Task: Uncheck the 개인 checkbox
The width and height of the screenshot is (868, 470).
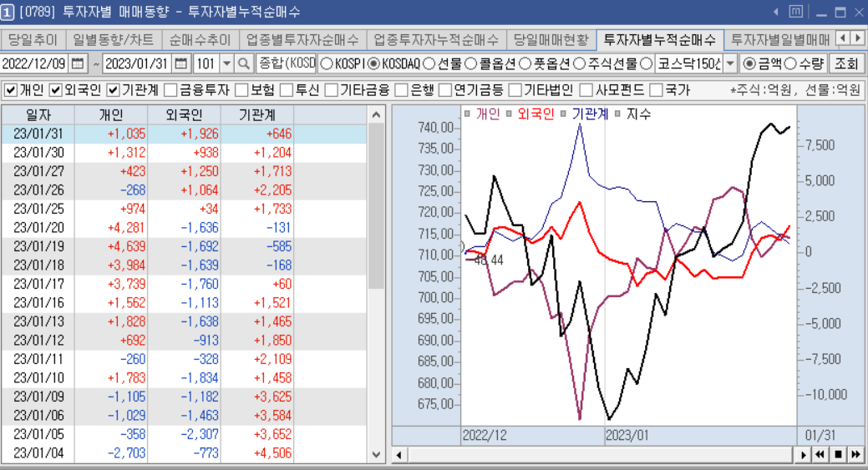Action: [x=10, y=89]
